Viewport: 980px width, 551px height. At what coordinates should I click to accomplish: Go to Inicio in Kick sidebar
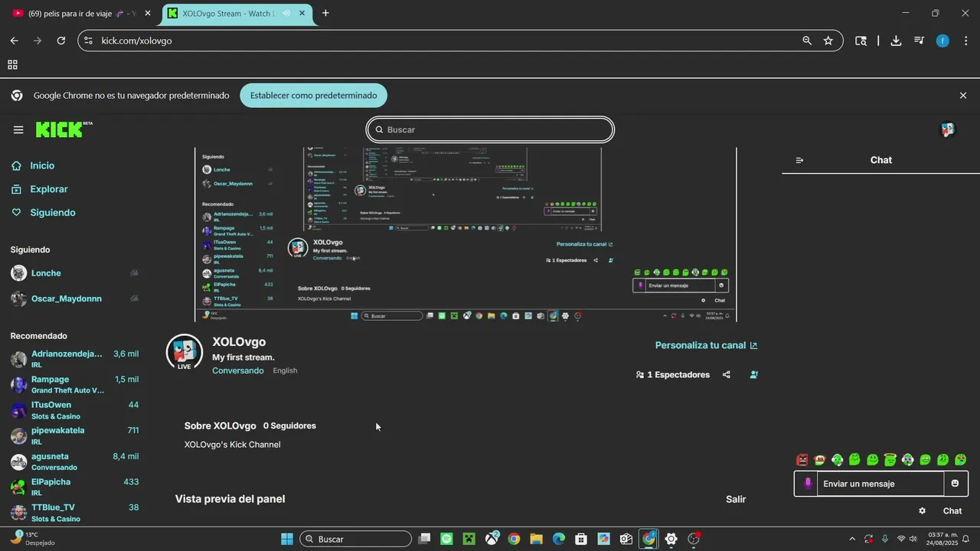(42, 165)
